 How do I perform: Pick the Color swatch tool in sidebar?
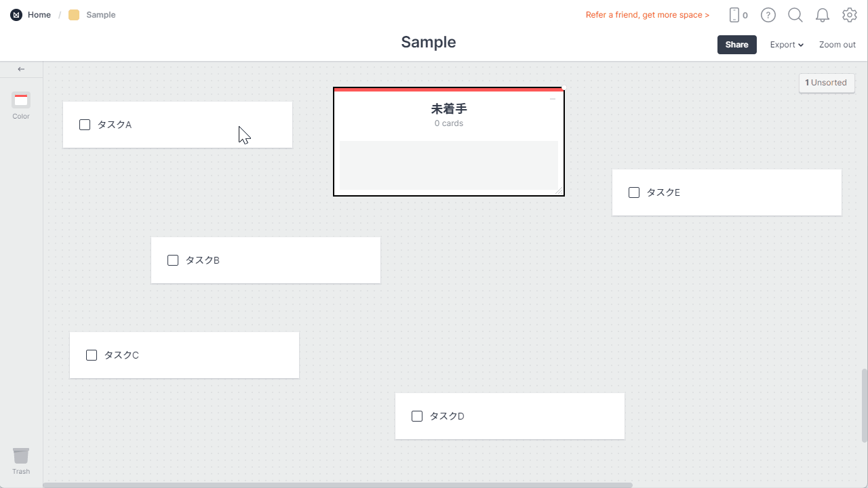(x=21, y=106)
